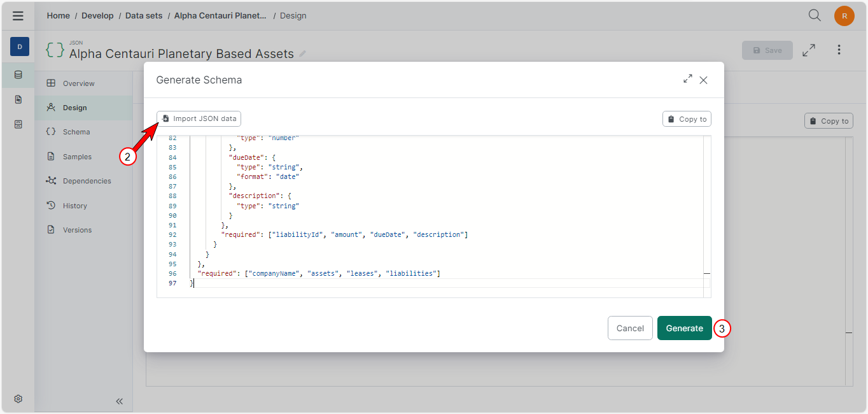Open the orange R user avatar
868x414 pixels.
click(844, 16)
